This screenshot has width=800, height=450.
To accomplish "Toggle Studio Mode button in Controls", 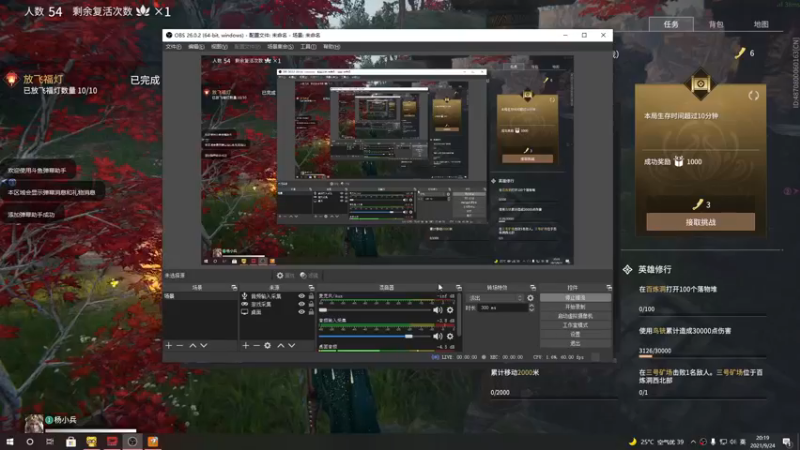I will pyautogui.click(x=575, y=325).
